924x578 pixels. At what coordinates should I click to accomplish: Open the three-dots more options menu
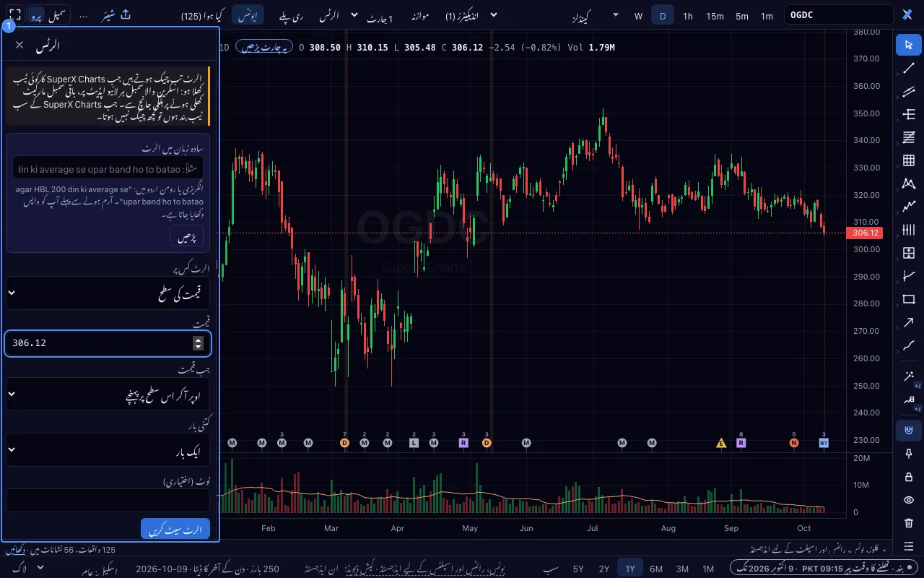(x=84, y=14)
